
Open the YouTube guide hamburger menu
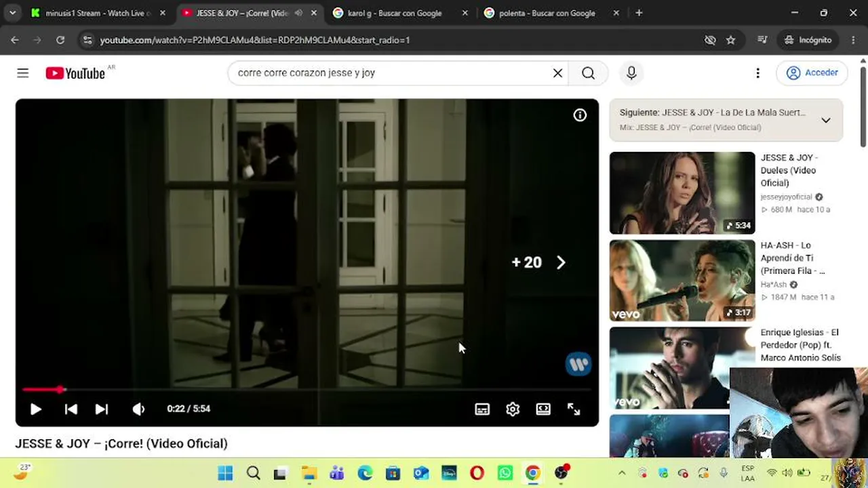click(x=23, y=73)
